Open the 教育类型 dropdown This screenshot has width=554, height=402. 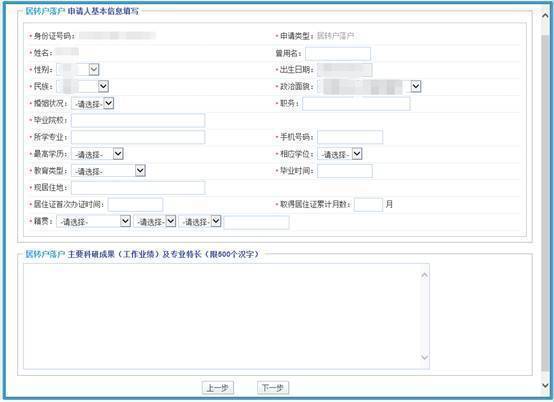point(108,171)
